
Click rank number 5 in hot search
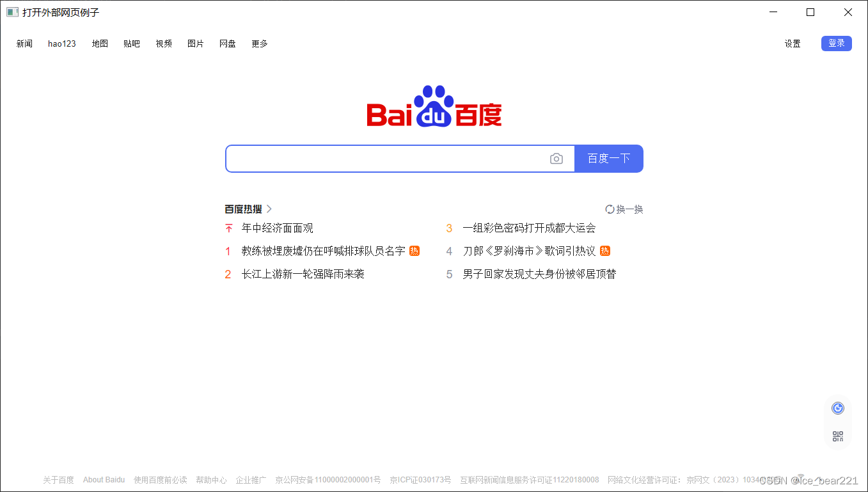coord(449,274)
